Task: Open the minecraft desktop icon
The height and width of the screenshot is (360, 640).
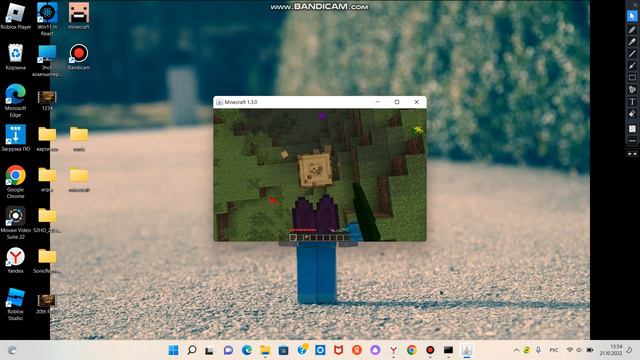Action: [79, 16]
